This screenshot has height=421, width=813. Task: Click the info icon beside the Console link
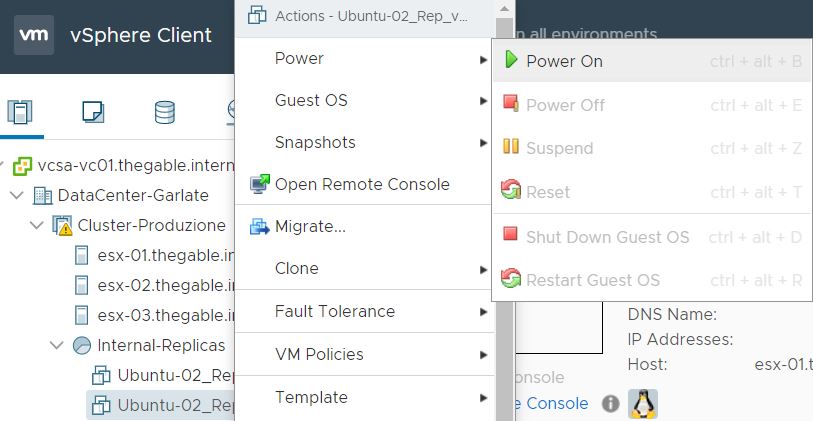point(611,403)
